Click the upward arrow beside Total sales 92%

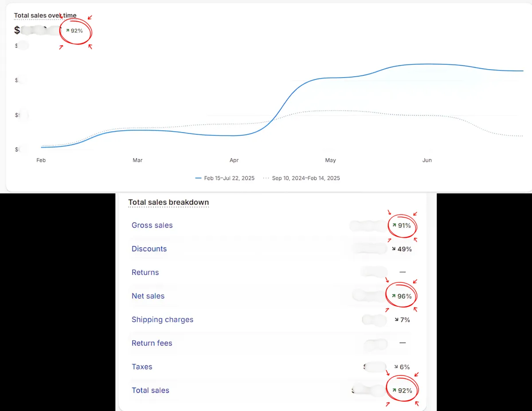click(395, 390)
